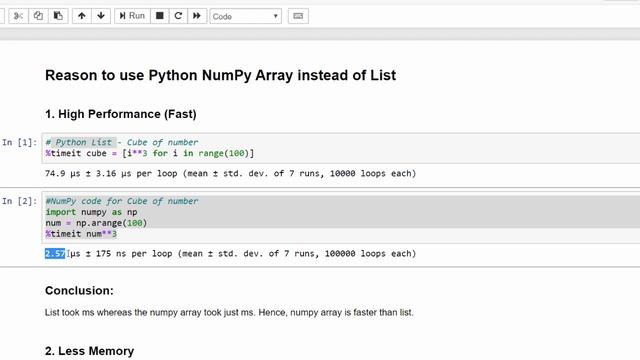Click the '%timeit num**3' line
This screenshot has width=640, height=360.
point(81,234)
